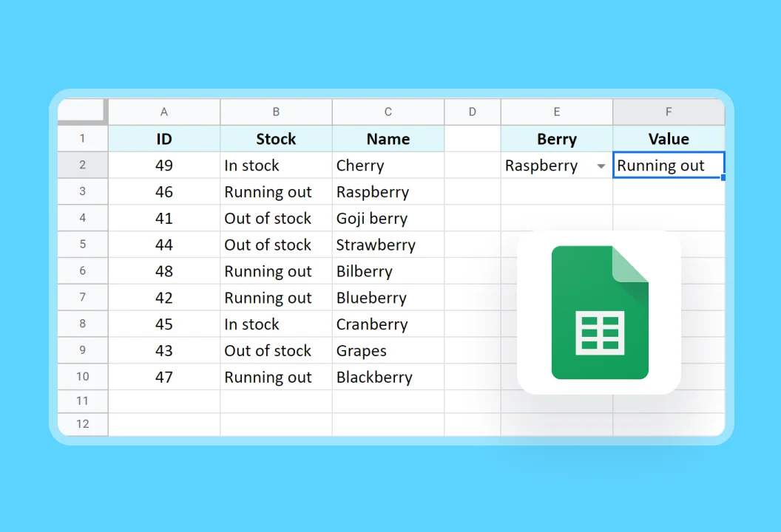Open the Raspberry dropdown in the Berry column

[601, 166]
